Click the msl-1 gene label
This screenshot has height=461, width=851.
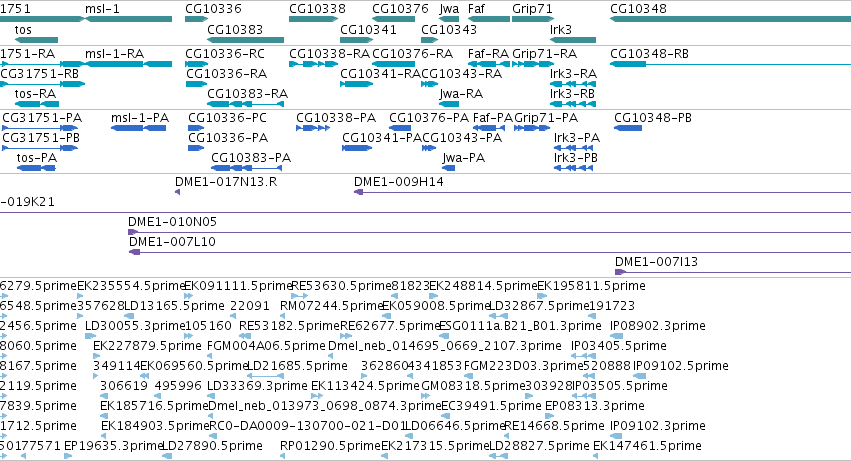pos(102,9)
